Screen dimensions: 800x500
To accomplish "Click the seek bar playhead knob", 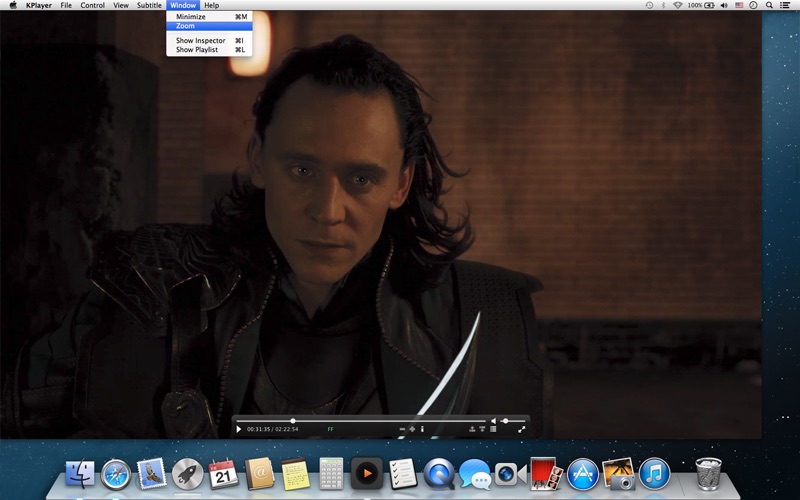I will (293, 421).
